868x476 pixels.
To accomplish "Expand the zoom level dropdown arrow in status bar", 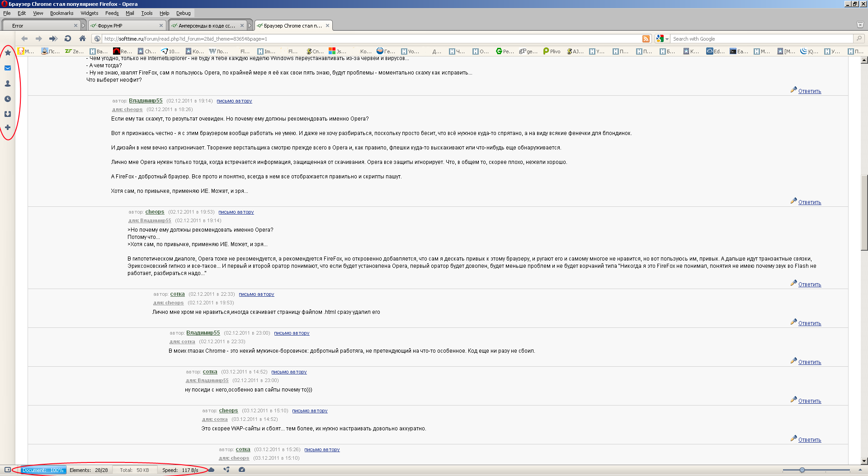I will 860,470.
